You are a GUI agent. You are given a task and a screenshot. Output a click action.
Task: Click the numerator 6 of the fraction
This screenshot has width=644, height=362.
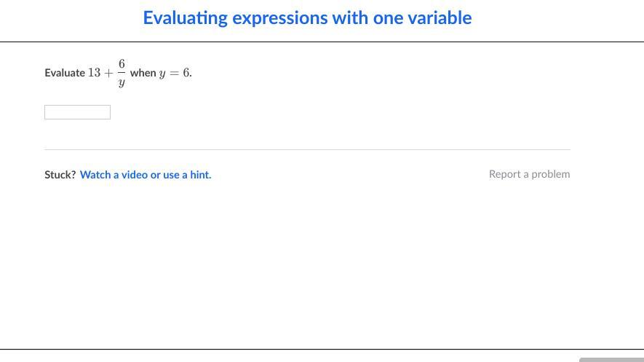coord(122,64)
